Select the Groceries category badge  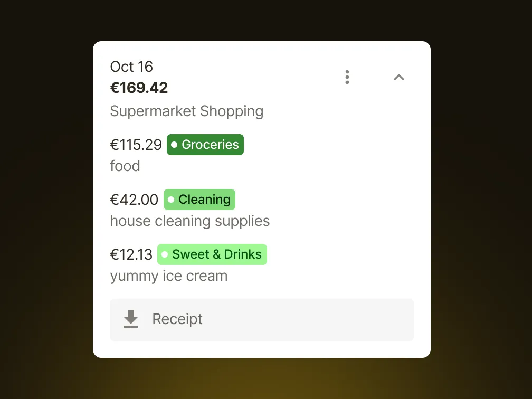205,144
